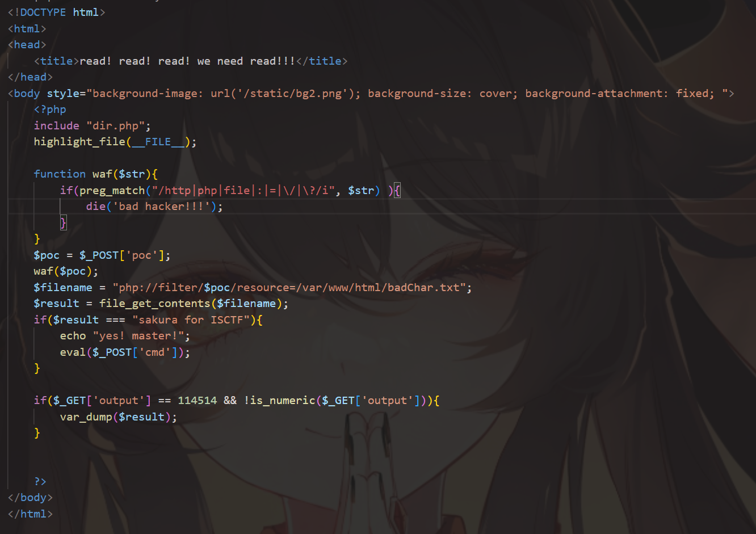The image size is (756, 534).
Task: Click the highlight_file function call
Action: pyautogui.click(x=115, y=142)
